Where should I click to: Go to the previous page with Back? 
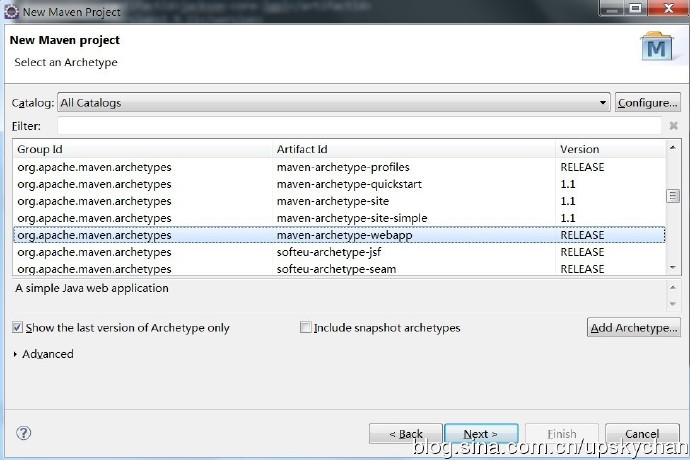[x=405, y=434]
